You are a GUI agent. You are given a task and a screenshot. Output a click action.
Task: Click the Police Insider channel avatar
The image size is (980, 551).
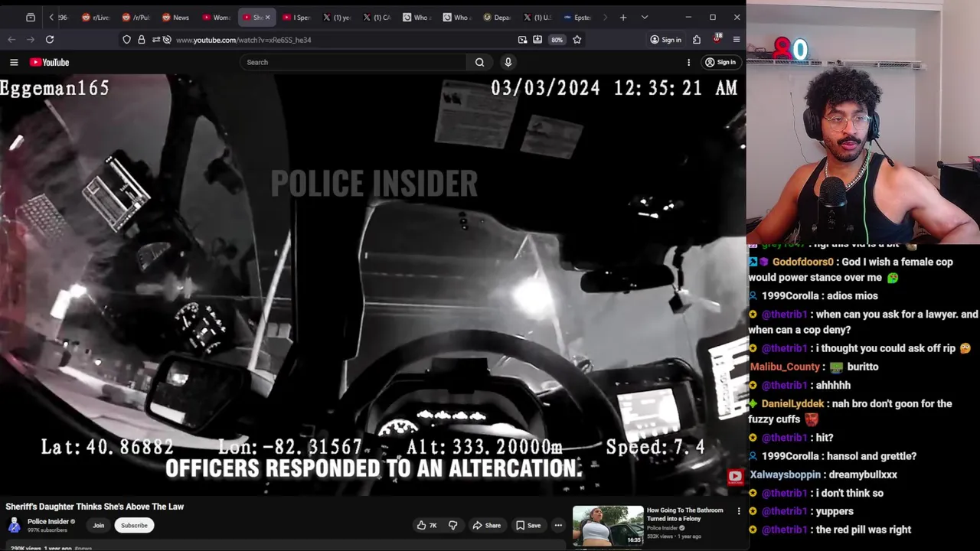coord(14,525)
